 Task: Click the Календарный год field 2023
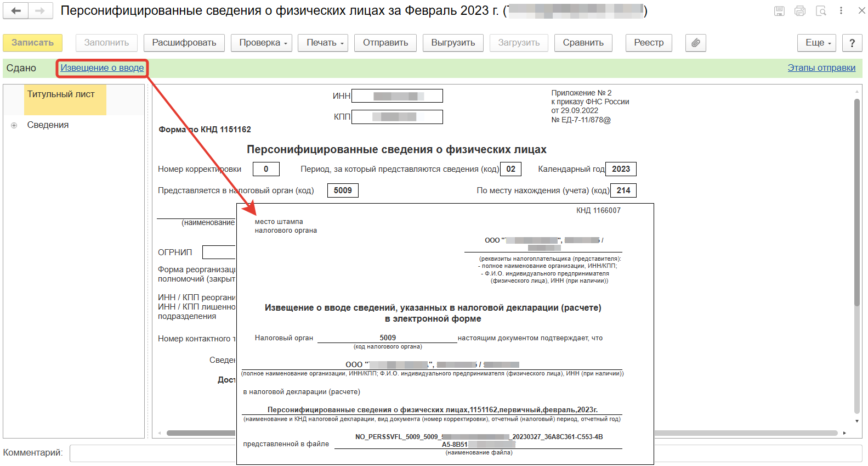(x=621, y=169)
